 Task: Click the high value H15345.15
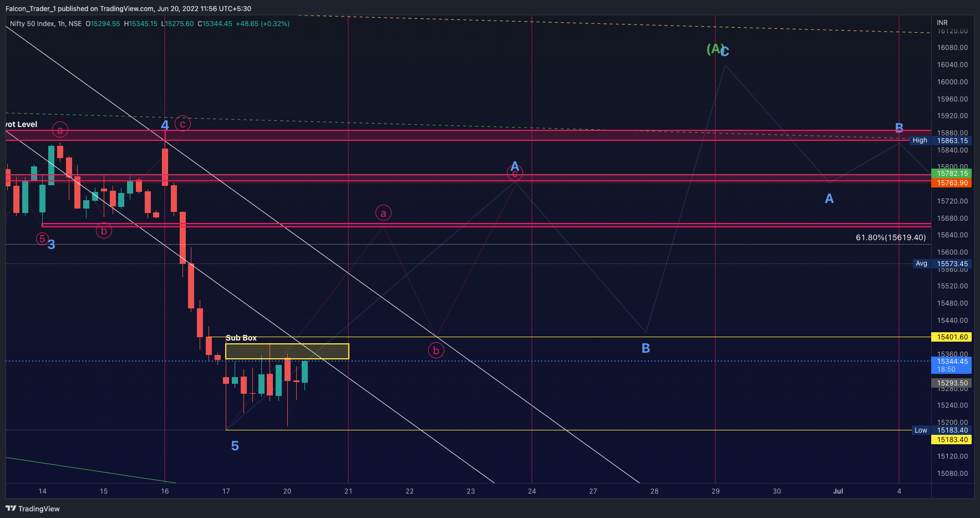pyautogui.click(x=140, y=24)
